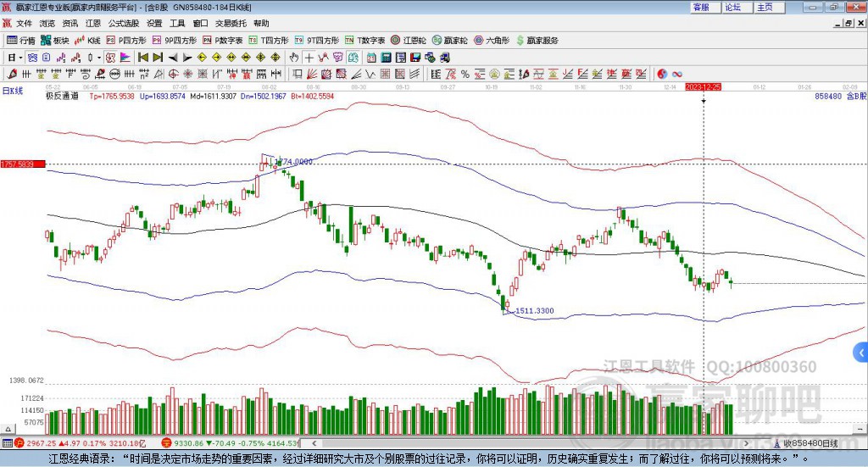The image size is (868, 467).
Task: Open the 江恩 menu in menu bar
Action: point(93,24)
